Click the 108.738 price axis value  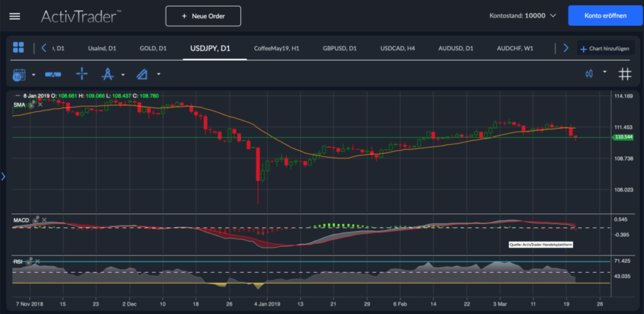point(623,158)
